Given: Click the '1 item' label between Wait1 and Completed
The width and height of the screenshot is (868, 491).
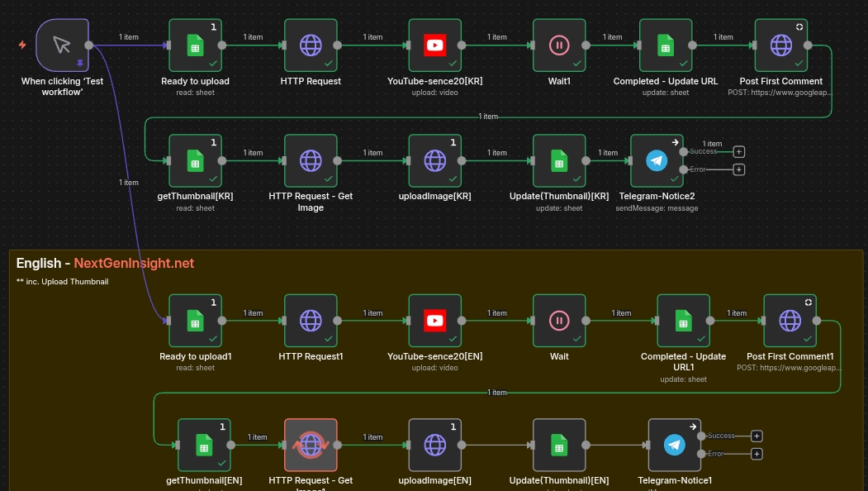Looking at the screenshot, I should 612,36.
